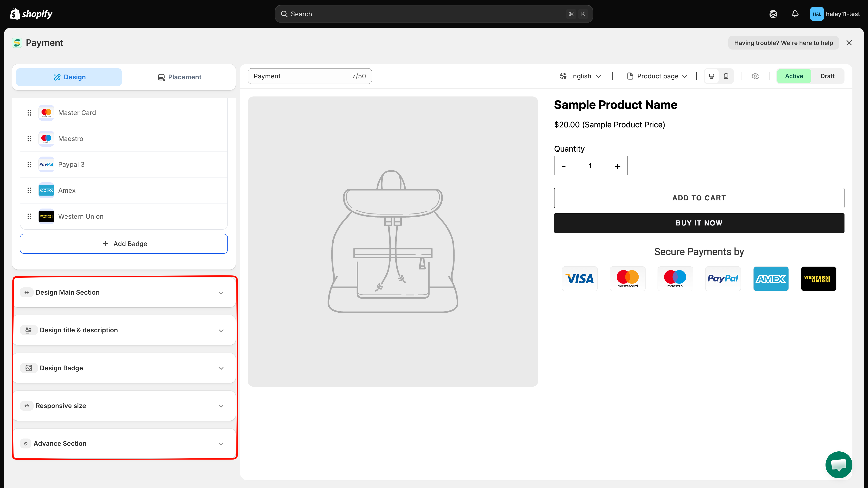Open the English language dropdown
The height and width of the screenshot is (488, 868).
coord(580,76)
